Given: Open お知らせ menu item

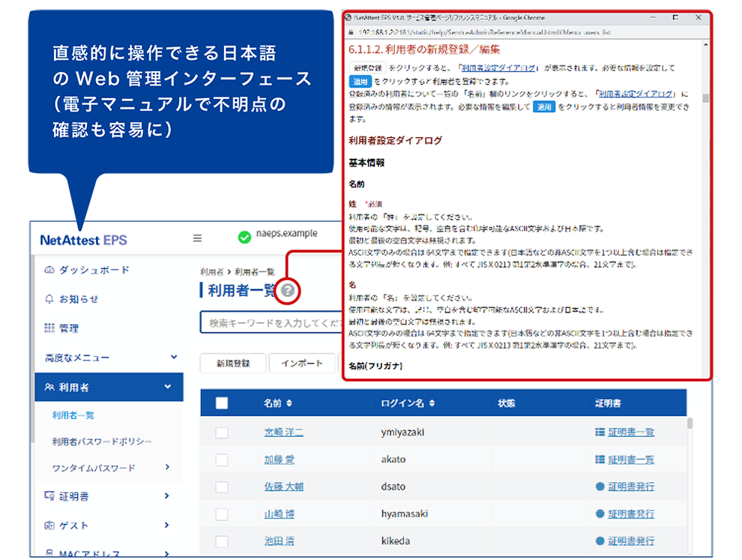Looking at the screenshot, I should [79, 299].
